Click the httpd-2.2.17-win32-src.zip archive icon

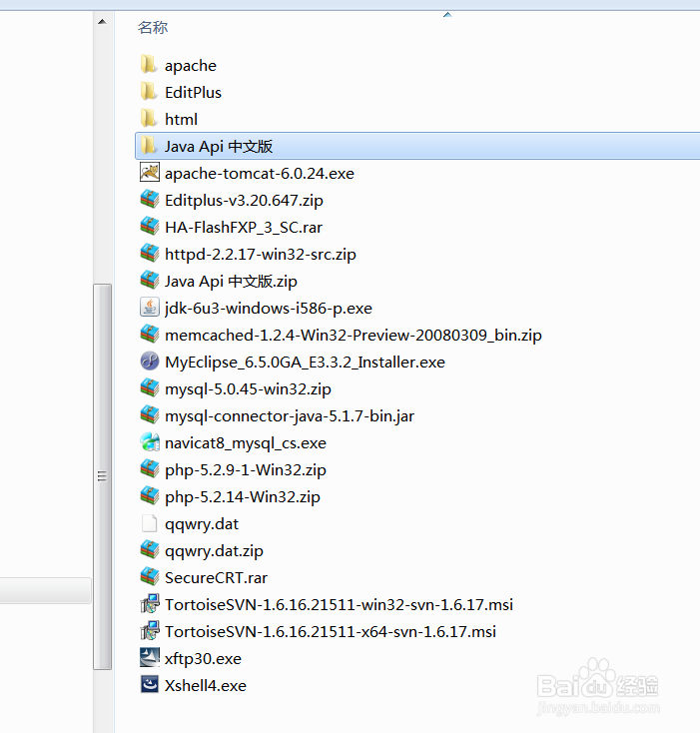coord(150,254)
